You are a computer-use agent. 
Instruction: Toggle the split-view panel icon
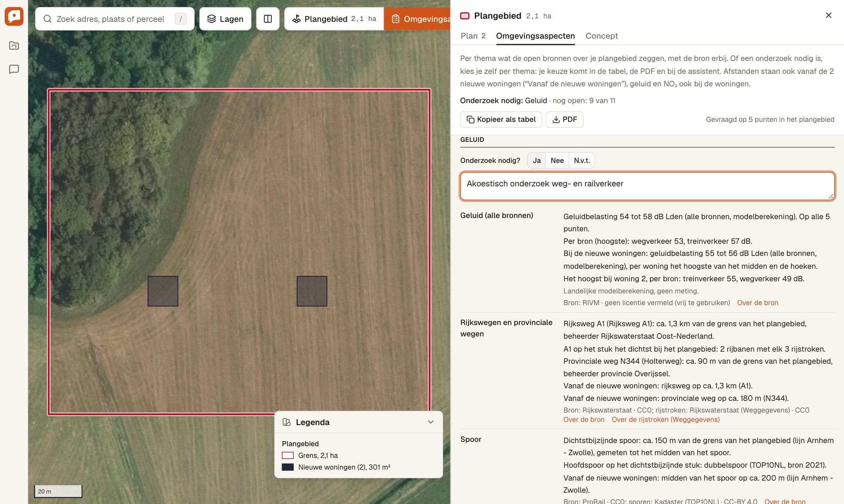[268, 19]
